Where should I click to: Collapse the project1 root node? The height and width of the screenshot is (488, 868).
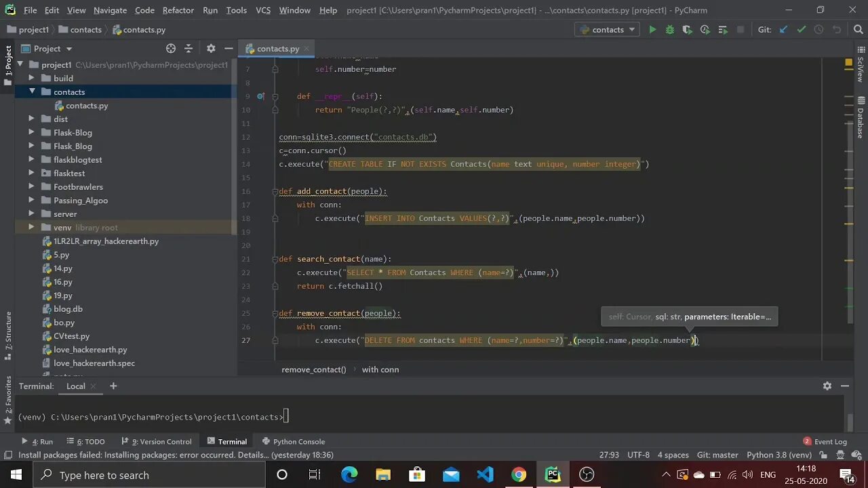click(20, 64)
